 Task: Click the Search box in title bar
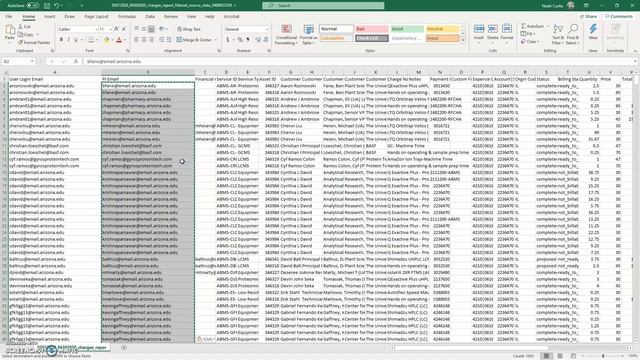point(323,6)
